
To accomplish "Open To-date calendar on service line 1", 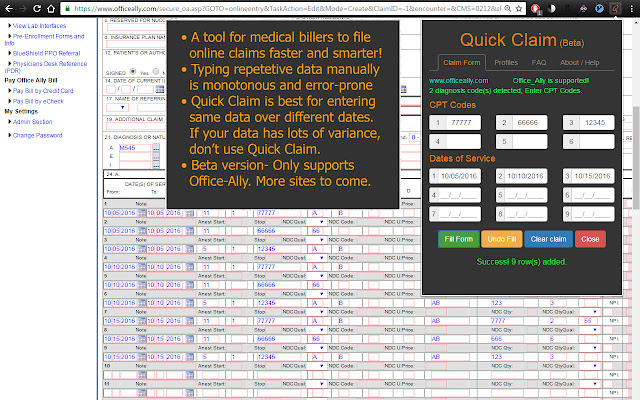I will [x=189, y=213].
